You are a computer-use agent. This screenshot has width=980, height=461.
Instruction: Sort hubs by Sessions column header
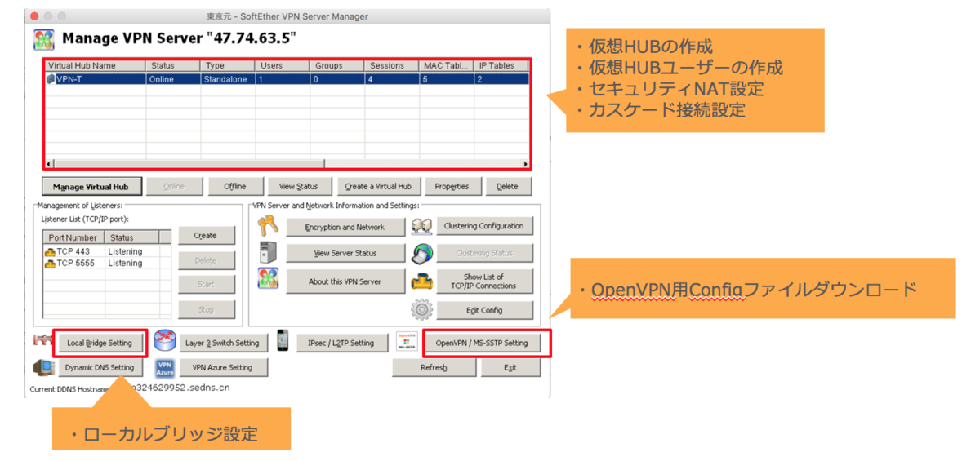coord(392,65)
